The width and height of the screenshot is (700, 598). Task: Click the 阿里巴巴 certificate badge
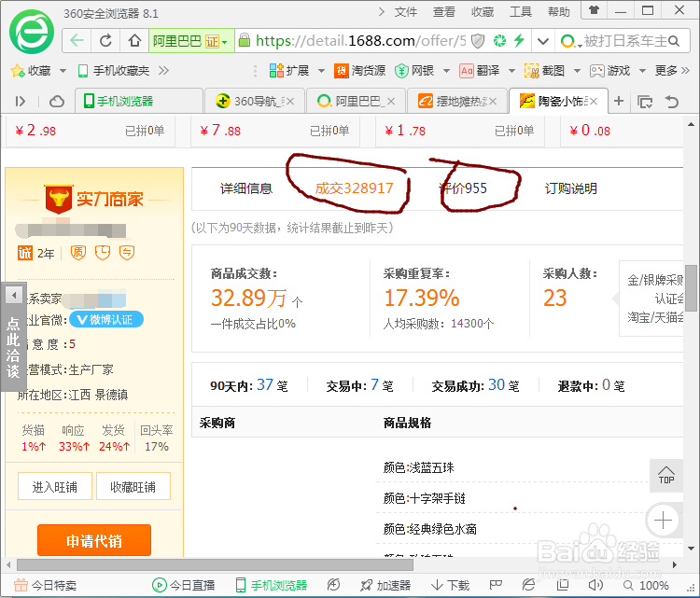[x=191, y=41]
